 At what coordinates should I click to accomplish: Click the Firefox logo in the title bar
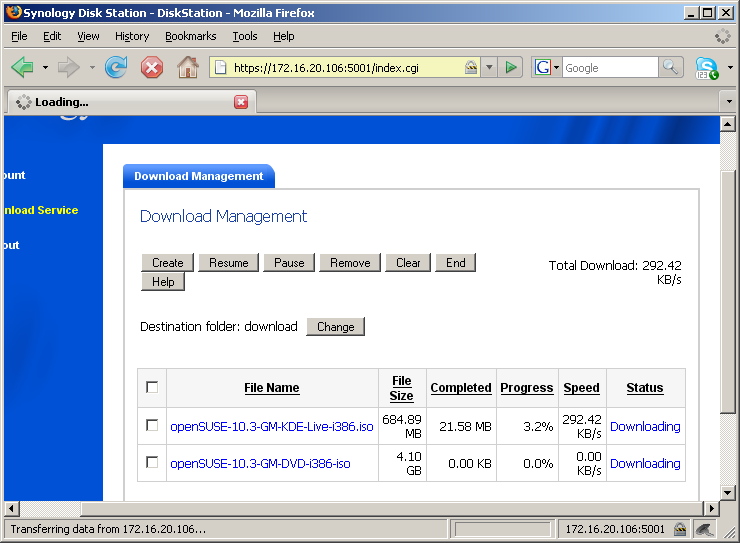tap(14, 12)
